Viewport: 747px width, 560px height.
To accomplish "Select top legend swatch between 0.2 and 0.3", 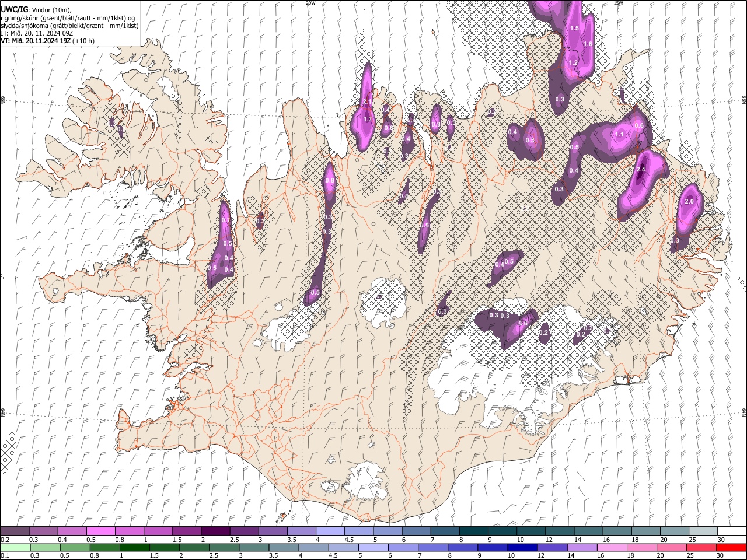I will [15, 531].
